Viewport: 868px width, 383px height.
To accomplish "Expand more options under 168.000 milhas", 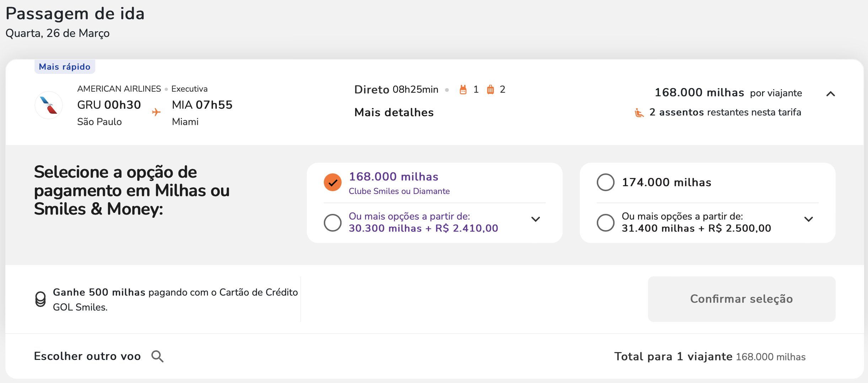I will [536, 219].
